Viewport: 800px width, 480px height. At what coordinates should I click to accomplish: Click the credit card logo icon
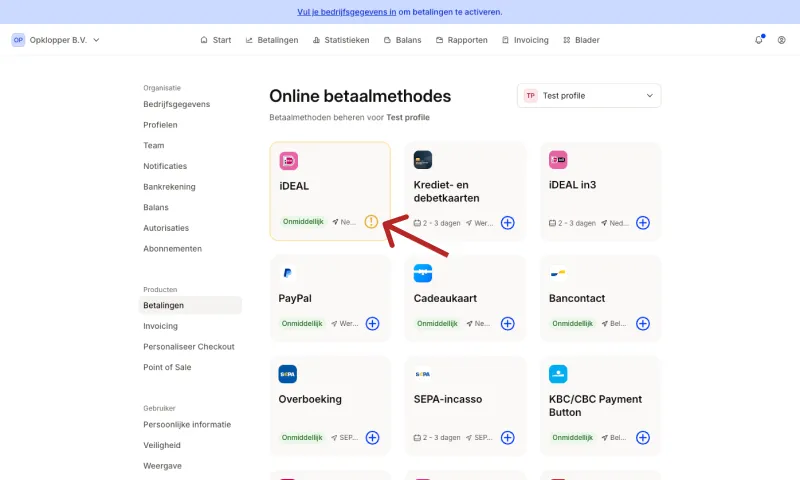tap(423, 160)
